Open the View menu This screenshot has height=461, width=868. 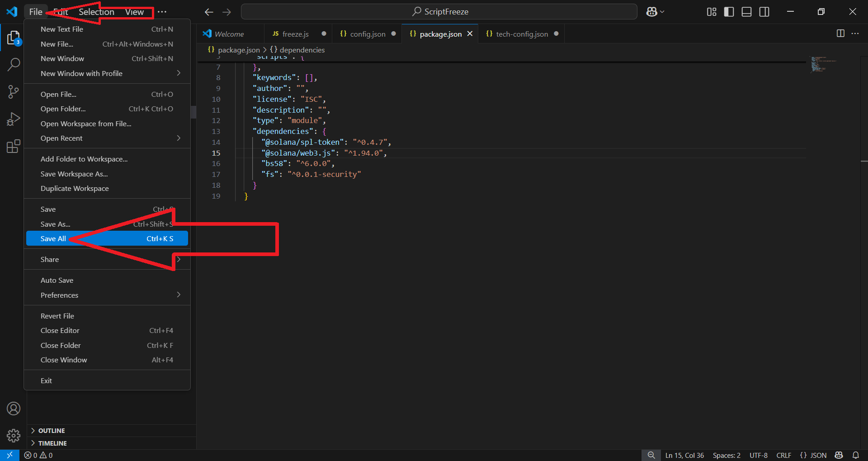click(x=134, y=12)
